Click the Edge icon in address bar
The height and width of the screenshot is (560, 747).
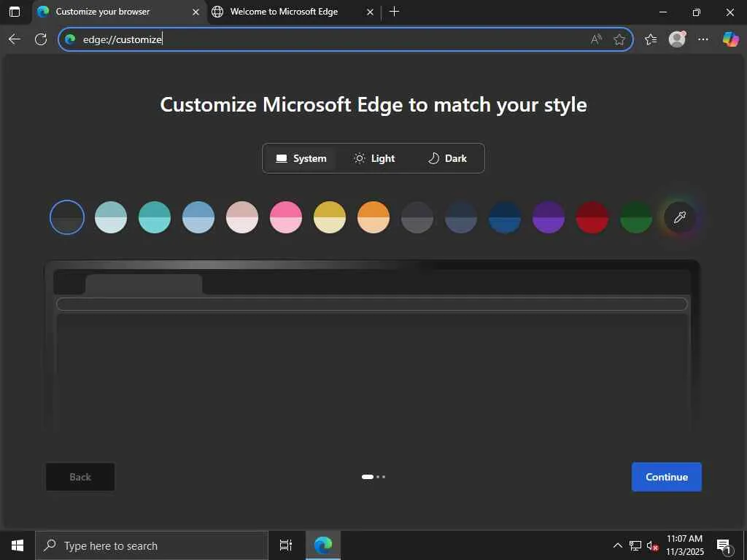coord(71,39)
